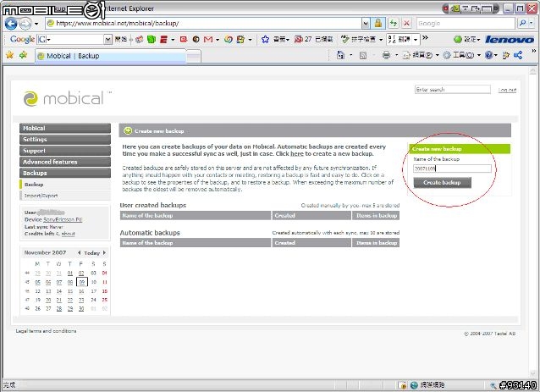Click the Help question mark icon
The height and width of the screenshot is (392, 540).
tap(488, 55)
